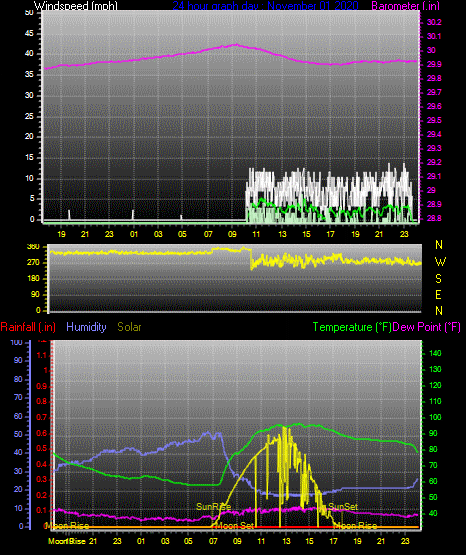Screen dimensions: 466x555
Task: Select the 30.1 barometer axis value
Action: click(434, 36)
